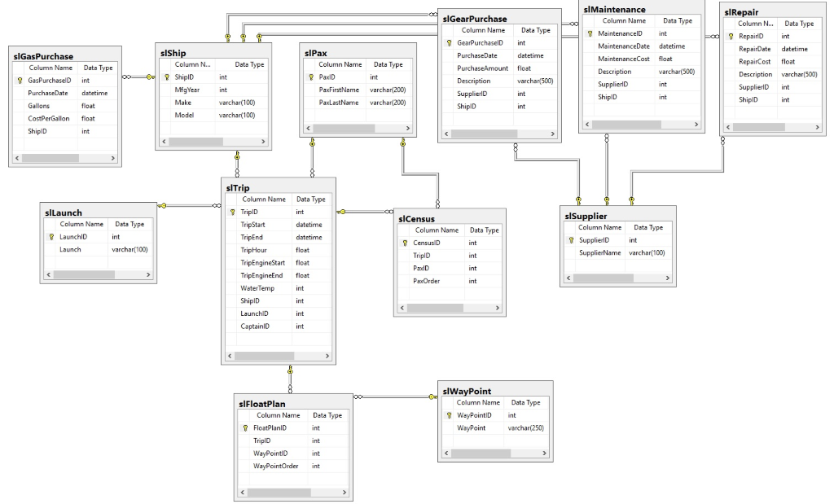The width and height of the screenshot is (834, 504).
Task: Click the key icon beside RepairID in slRepair
Action: 731,36
